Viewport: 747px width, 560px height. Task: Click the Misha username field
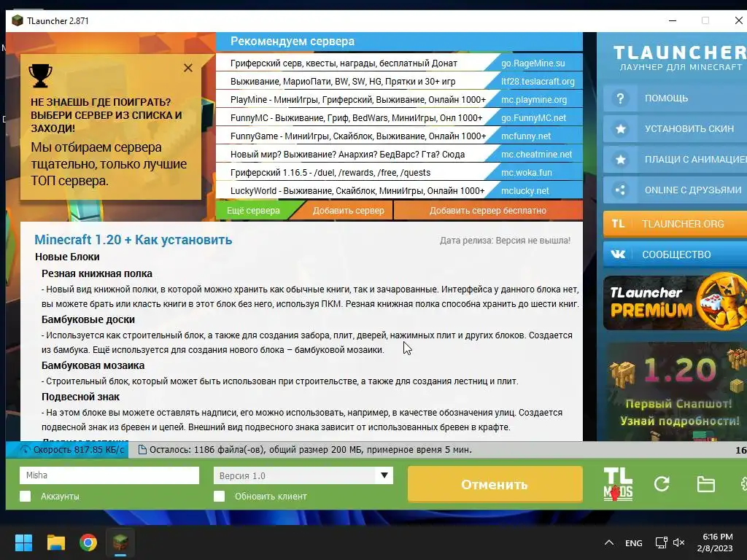109,475
